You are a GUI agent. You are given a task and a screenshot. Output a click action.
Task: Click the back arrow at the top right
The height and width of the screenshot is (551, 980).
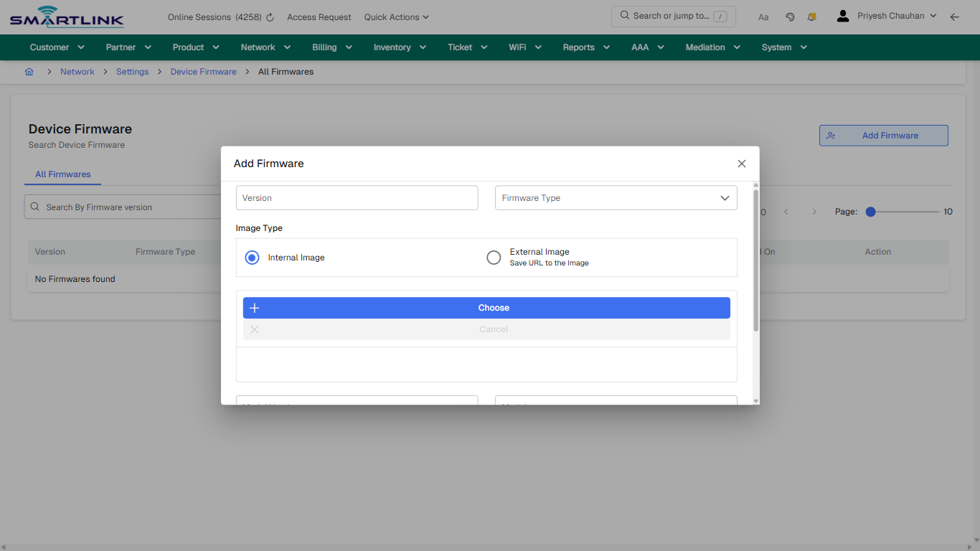(x=954, y=16)
